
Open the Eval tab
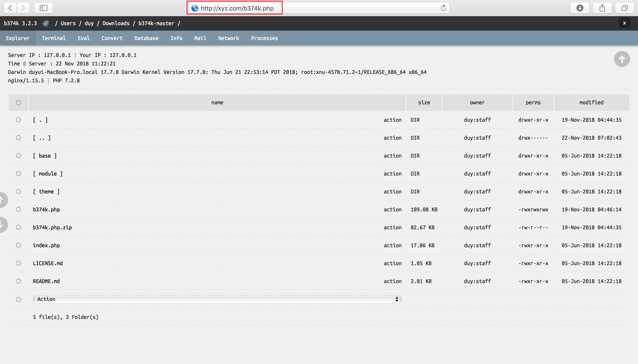83,38
